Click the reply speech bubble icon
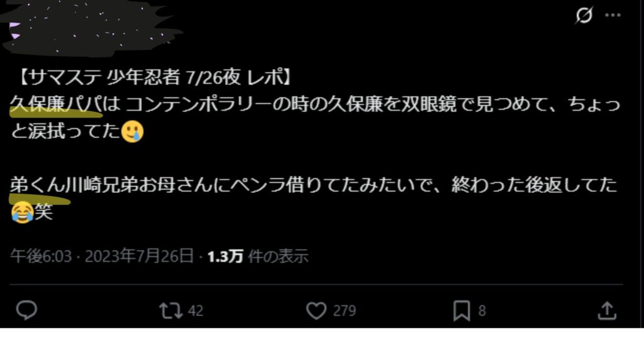 [x=26, y=310]
